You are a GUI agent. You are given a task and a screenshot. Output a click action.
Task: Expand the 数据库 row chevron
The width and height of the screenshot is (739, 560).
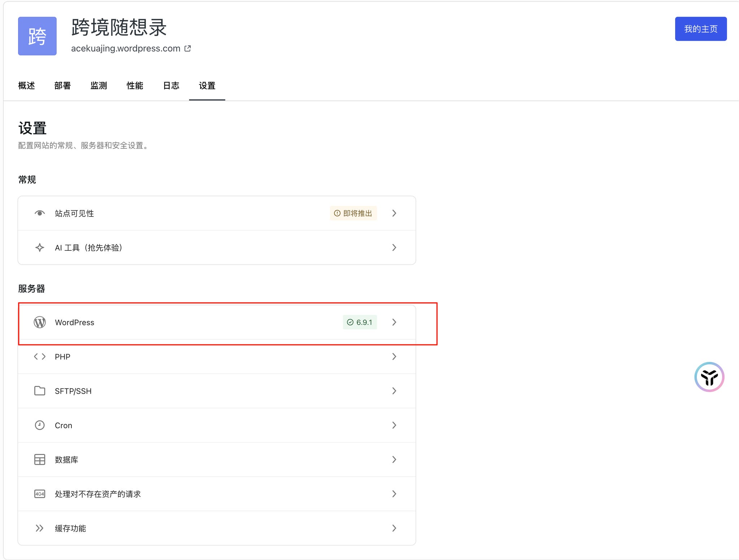coord(394,459)
